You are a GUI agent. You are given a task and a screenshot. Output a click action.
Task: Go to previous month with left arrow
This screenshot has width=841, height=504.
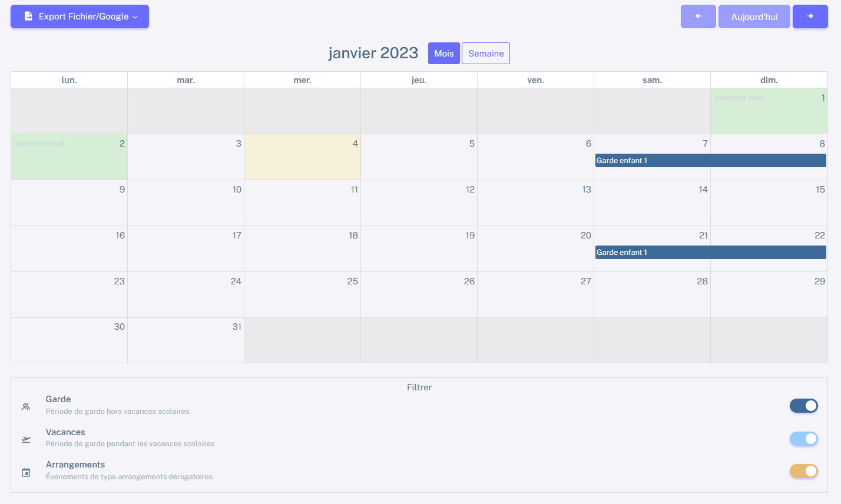pos(698,16)
